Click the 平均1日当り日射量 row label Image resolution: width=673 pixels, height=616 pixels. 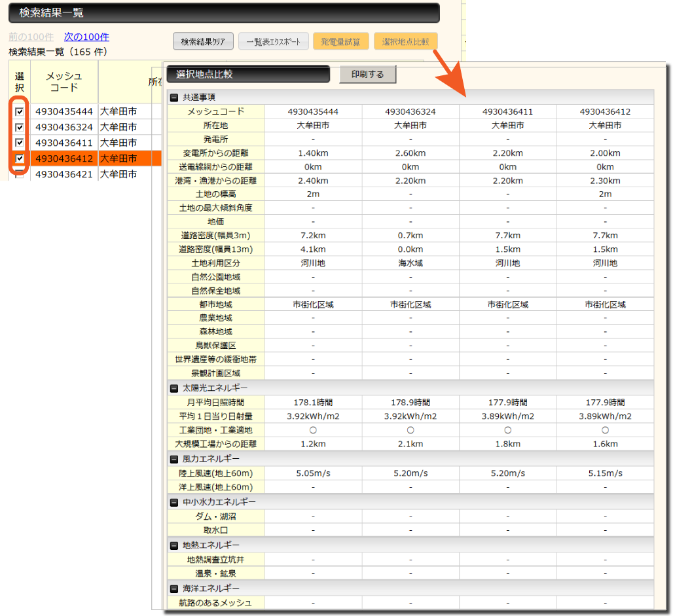tap(216, 416)
